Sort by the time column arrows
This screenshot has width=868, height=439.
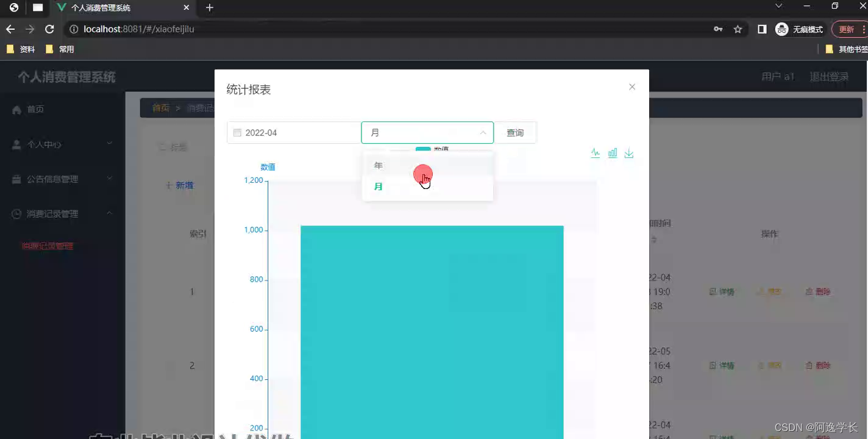(655, 240)
